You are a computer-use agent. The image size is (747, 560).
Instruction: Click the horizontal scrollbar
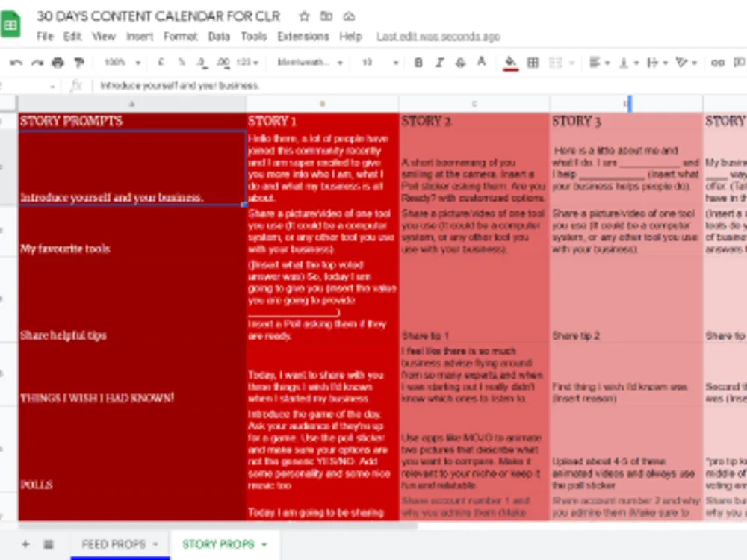click(218, 526)
